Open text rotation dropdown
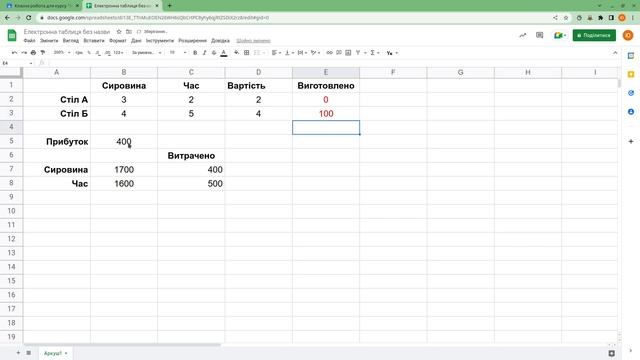Viewport: 640px width, 360px height. pyautogui.click(x=315, y=53)
